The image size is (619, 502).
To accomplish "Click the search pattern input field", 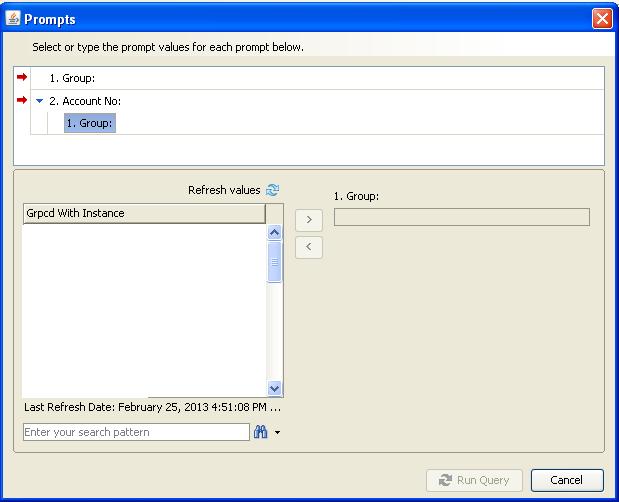I will tap(135, 432).
